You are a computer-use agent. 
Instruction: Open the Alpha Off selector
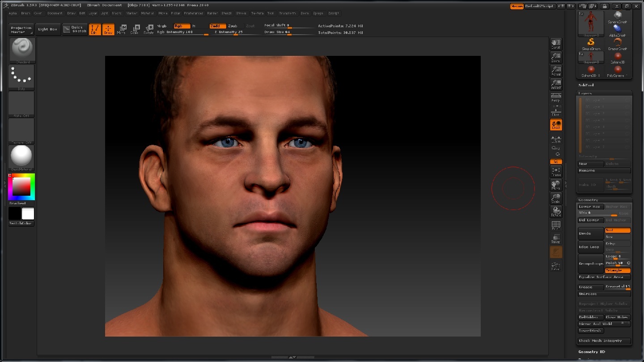(x=22, y=104)
